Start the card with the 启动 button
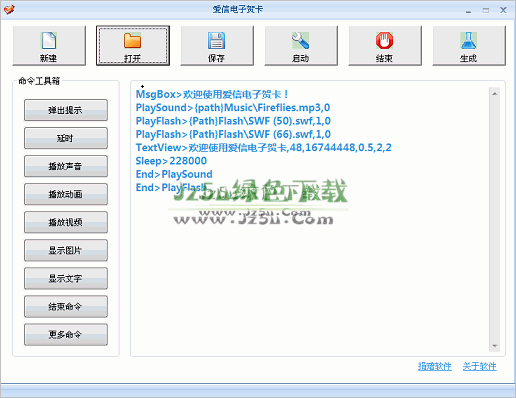The width and height of the screenshot is (516, 398). (x=301, y=46)
